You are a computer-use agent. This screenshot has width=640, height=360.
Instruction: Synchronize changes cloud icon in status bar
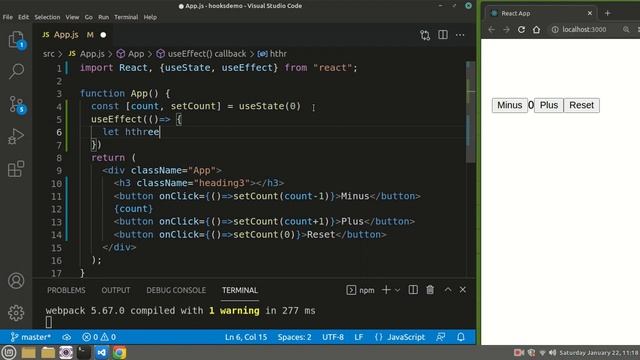click(67, 337)
